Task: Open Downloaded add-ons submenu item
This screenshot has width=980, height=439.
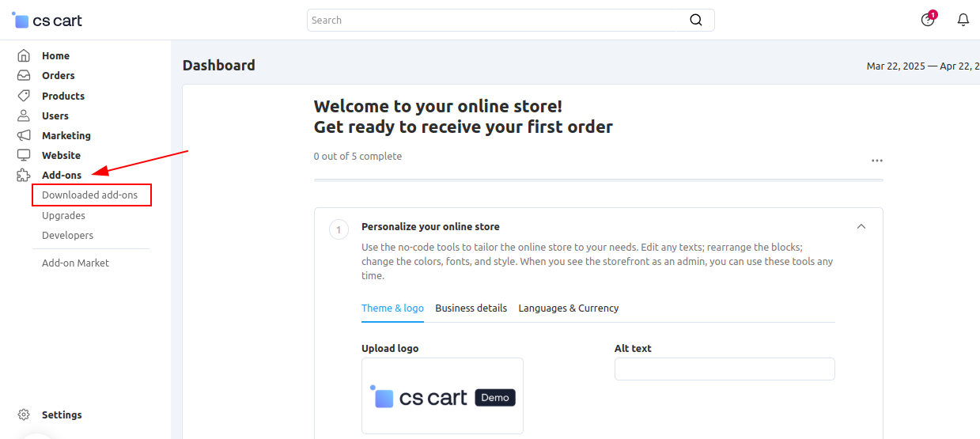Action: click(x=89, y=195)
